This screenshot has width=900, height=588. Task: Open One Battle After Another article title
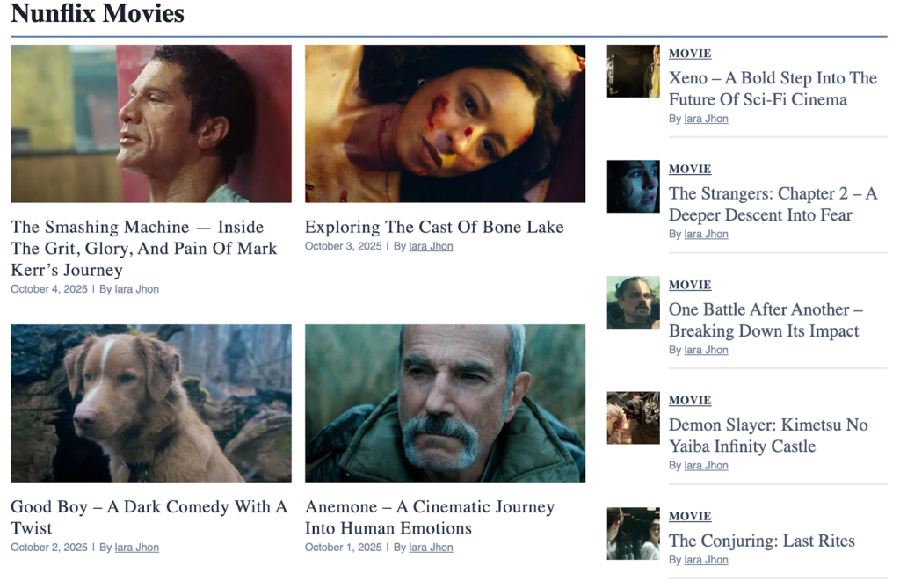(766, 320)
